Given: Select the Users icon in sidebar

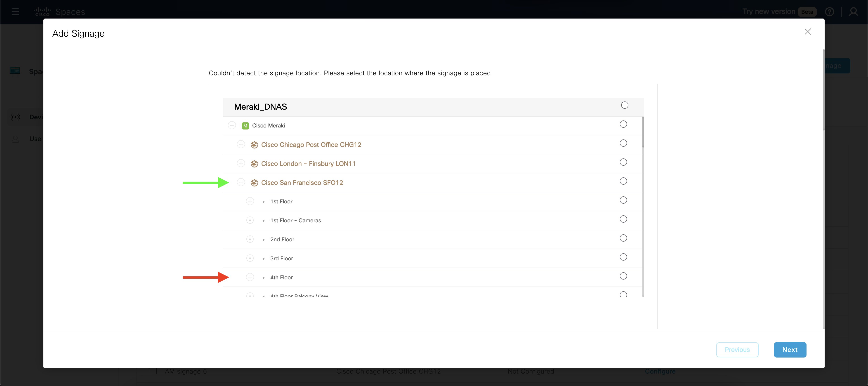Looking at the screenshot, I should [16, 139].
